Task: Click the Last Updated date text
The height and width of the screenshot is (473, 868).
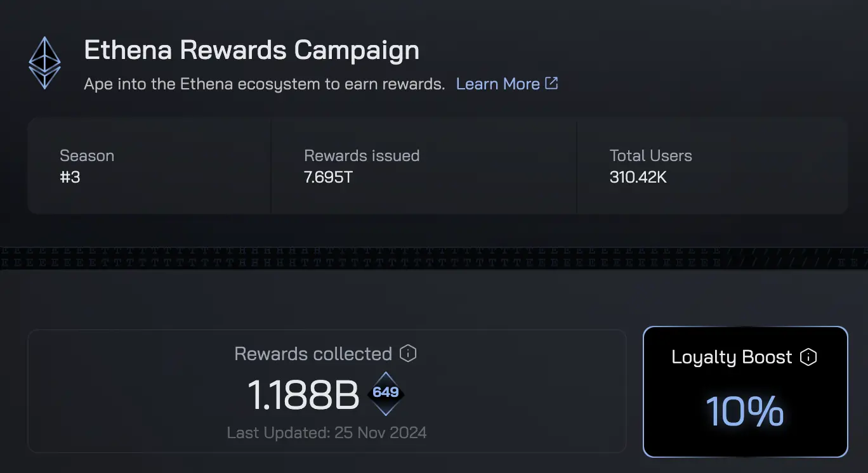Action: 327,433
